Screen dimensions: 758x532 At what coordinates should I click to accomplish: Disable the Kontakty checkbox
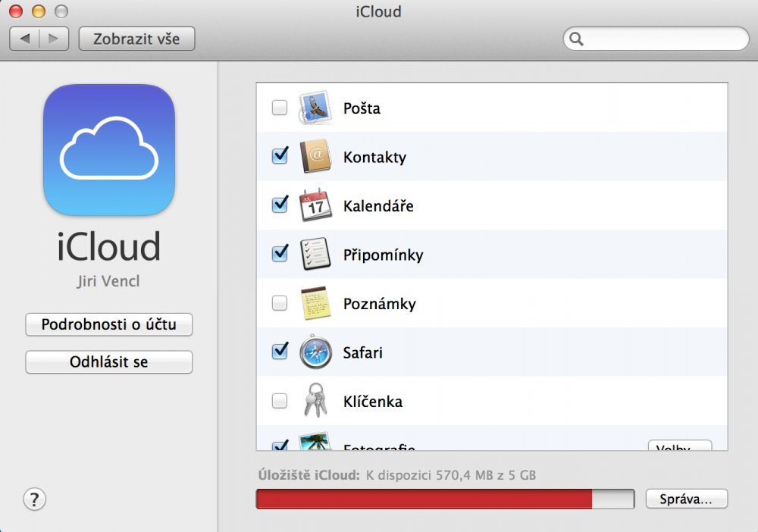click(279, 156)
